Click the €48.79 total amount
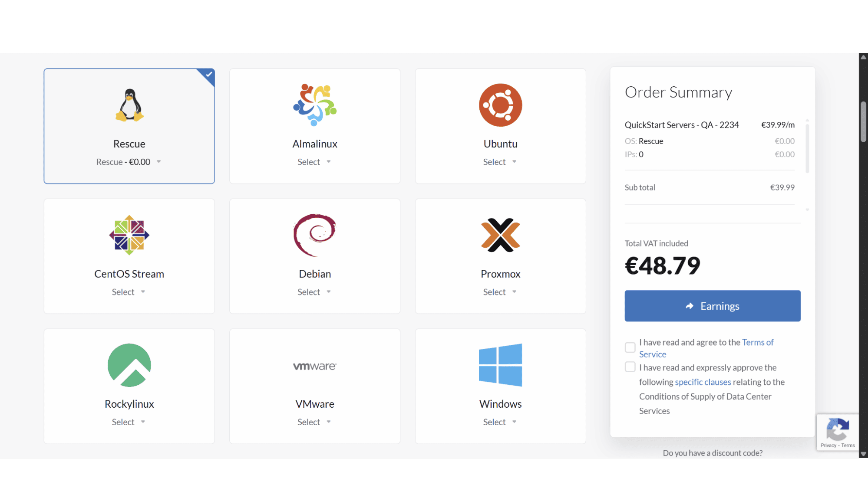Image resolution: width=868 pixels, height=488 pixels. pyautogui.click(x=662, y=265)
